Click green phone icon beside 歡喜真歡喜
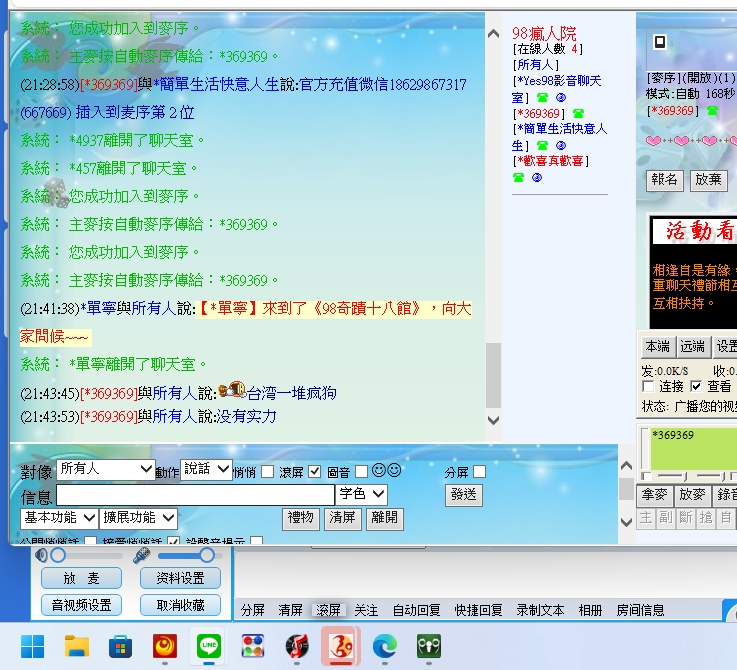This screenshot has width=737, height=670. click(x=518, y=177)
